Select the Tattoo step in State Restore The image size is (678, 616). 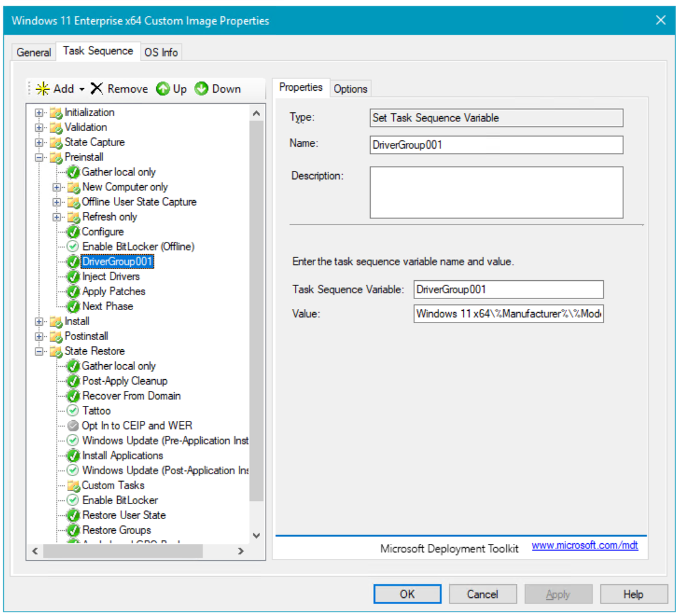tap(96, 411)
